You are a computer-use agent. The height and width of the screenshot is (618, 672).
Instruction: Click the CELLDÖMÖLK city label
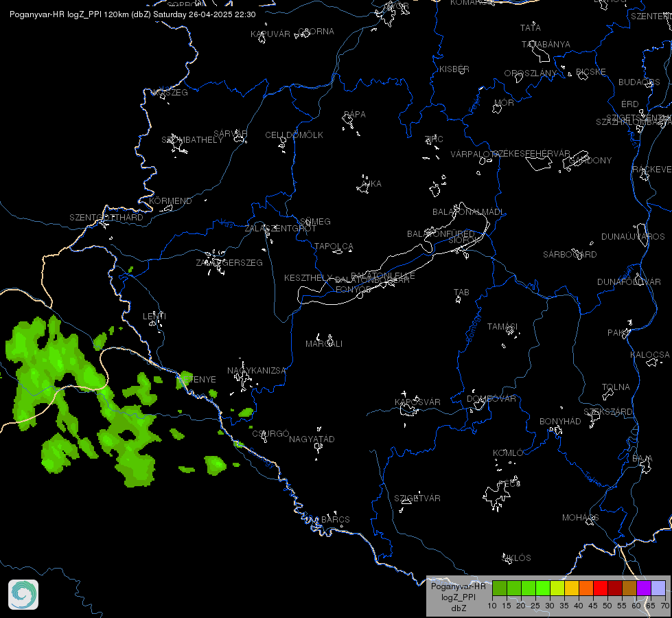tap(294, 135)
